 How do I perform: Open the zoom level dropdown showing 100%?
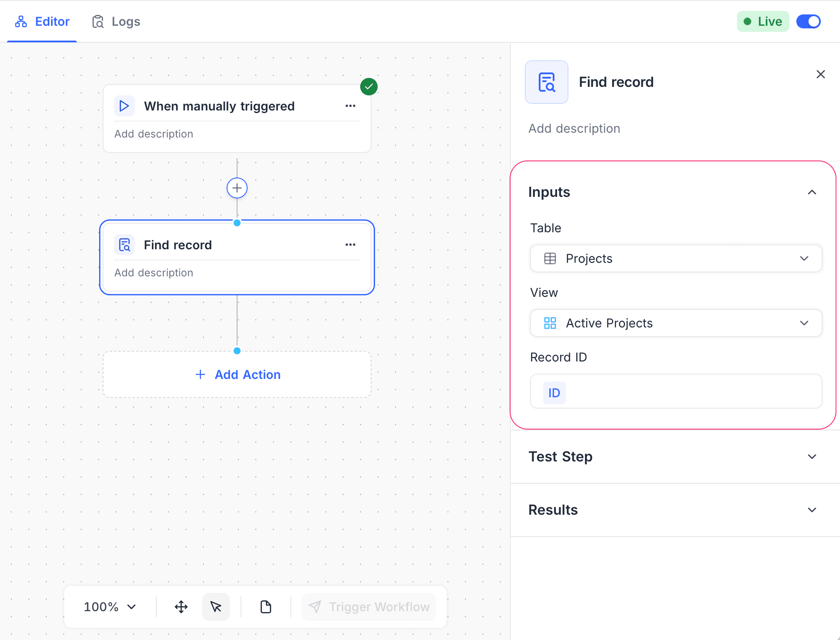coord(109,606)
